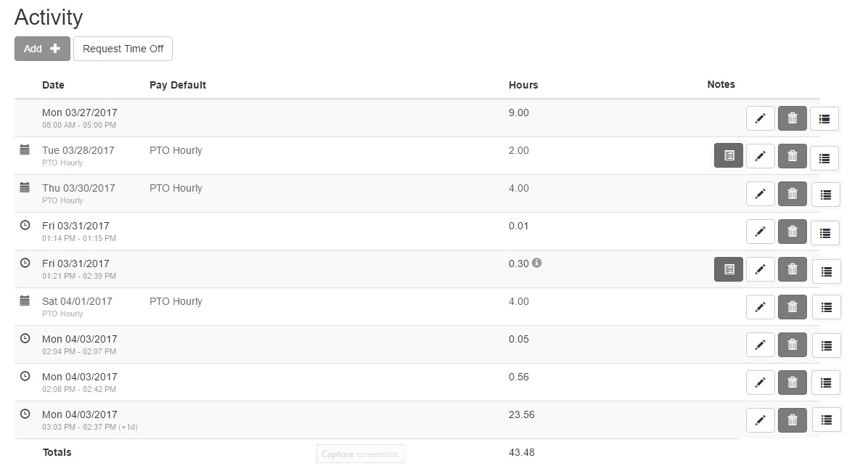Click the clock icon for 02:04 PM entry
This screenshot has width=868, height=466.
tap(25, 338)
